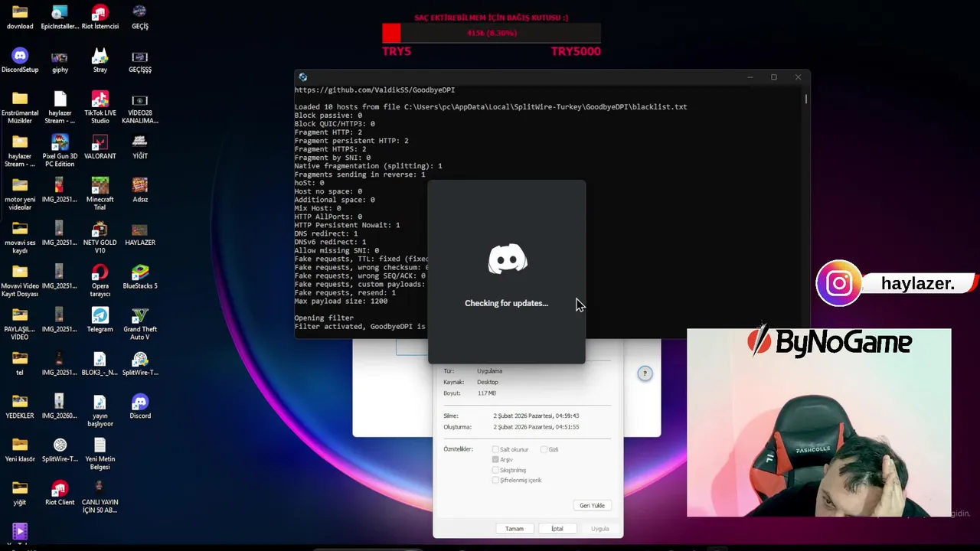The width and height of the screenshot is (980, 551).
Task: Click the 'Max payload size: 1200' line
Action: (x=341, y=301)
